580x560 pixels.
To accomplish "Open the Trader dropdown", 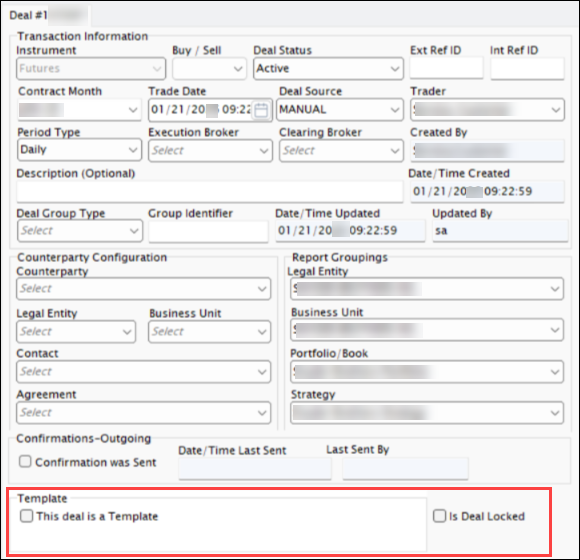I will click(488, 109).
